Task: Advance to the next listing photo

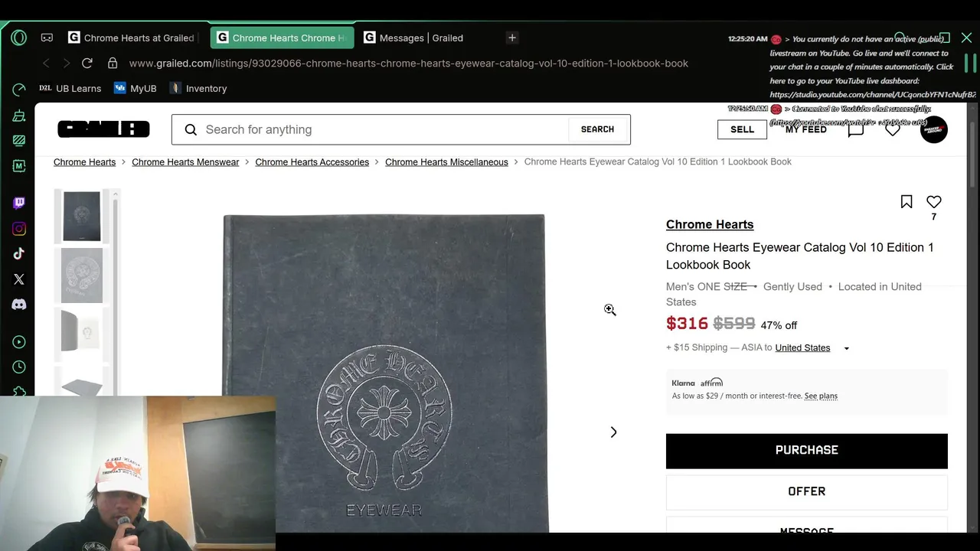Action: [x=613, y=432]
